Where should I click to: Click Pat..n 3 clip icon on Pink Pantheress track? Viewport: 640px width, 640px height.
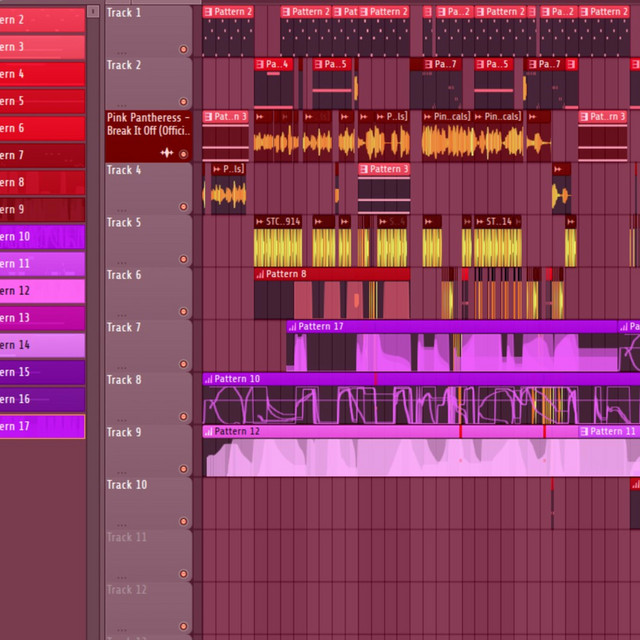click(x=208, y=117)
